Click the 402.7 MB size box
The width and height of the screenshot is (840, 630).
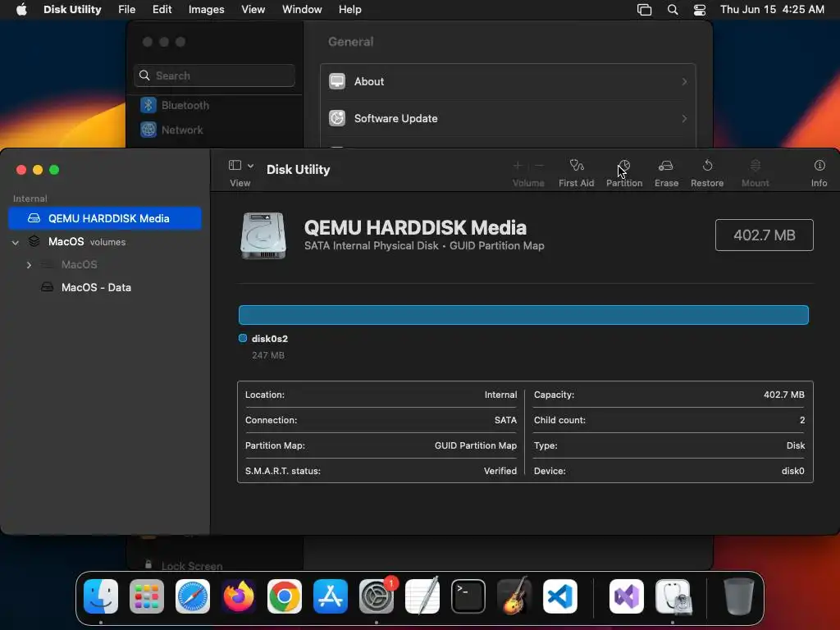[x=764, y=235]
